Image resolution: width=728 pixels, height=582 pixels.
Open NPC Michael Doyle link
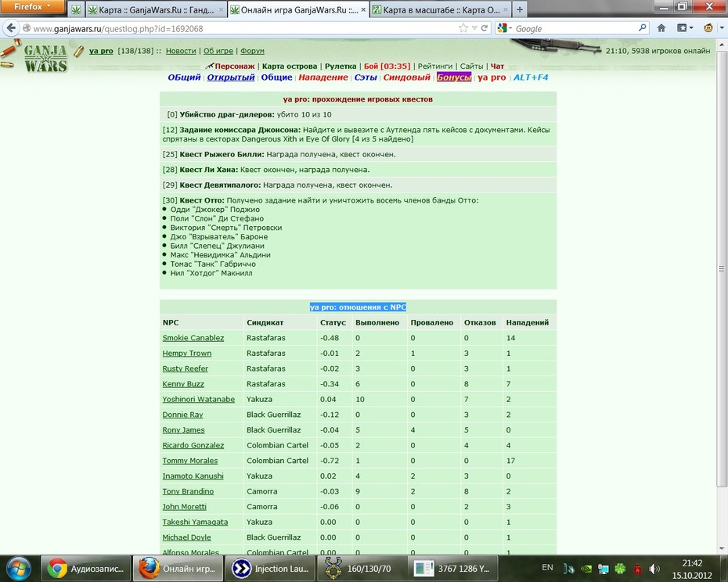[x=186, y=537]
